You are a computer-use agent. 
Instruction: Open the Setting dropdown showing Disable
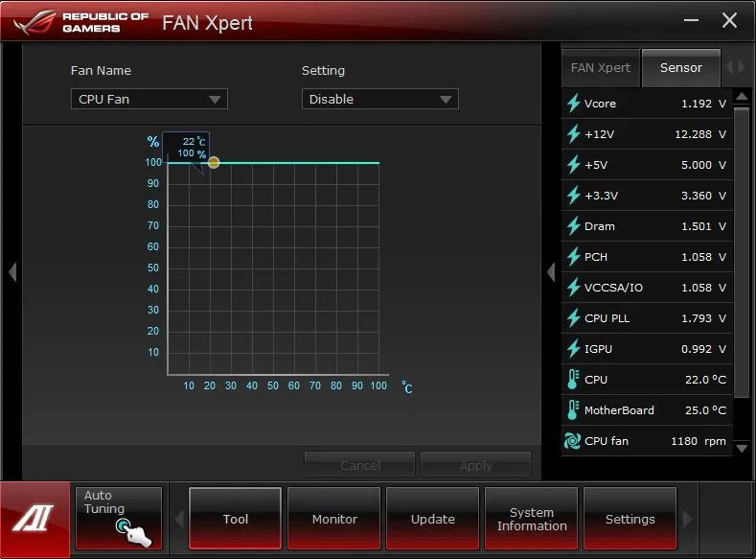380,99
